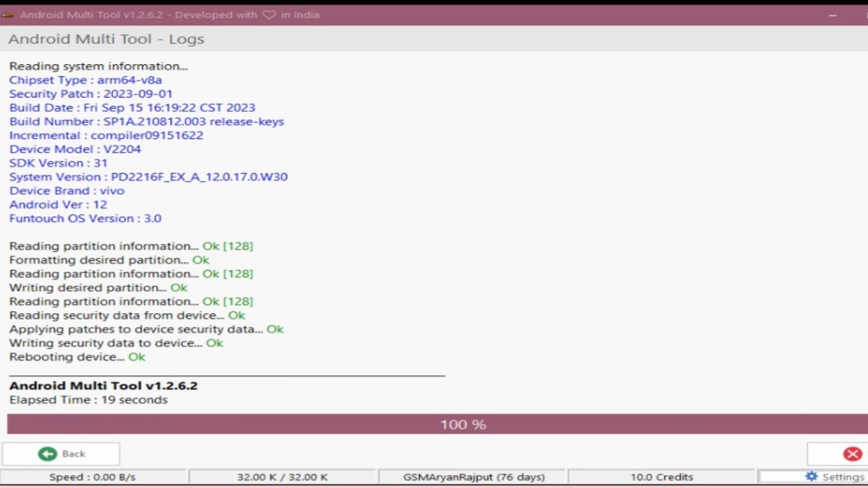
Task: Select the "SDK Version : 31" line
Action: coord(58,163)
